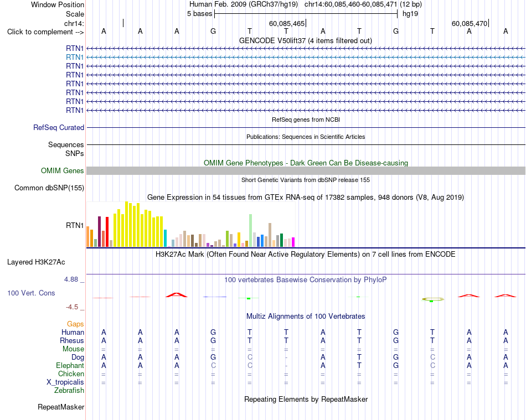Image resolution: width=526 pixels, height=420 pixels.
Task: Click the "Rhesus" alignment row label
Action: click(x=72, y=340)
